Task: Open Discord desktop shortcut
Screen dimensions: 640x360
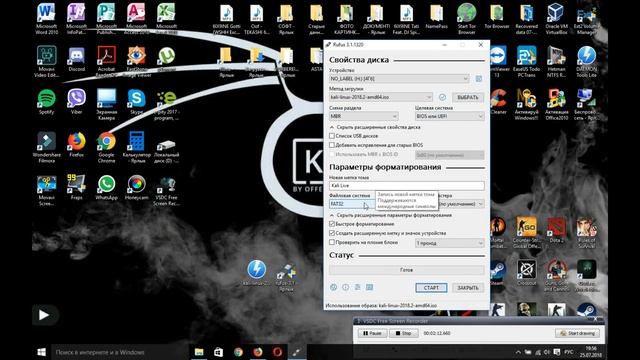Action: coord(76,59)
